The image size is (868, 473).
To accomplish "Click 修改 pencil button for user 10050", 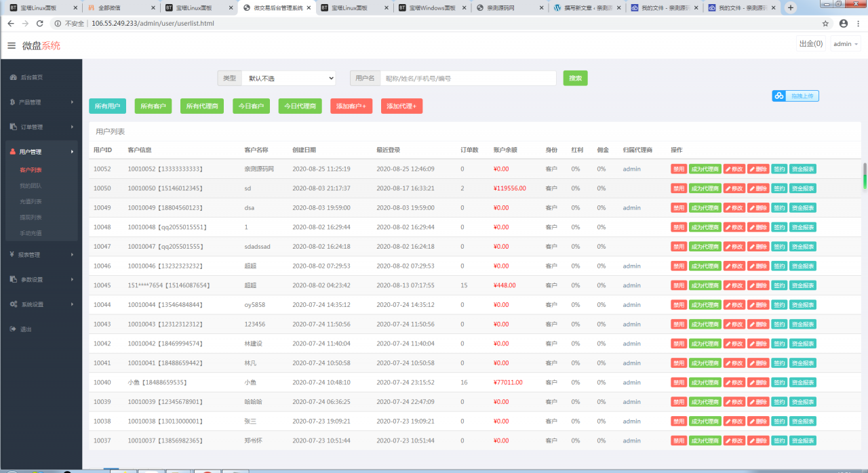I will pos(734,188).
